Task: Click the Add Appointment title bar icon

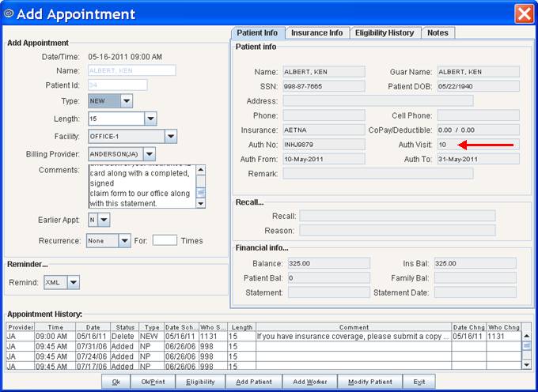Action: point(9,13)
